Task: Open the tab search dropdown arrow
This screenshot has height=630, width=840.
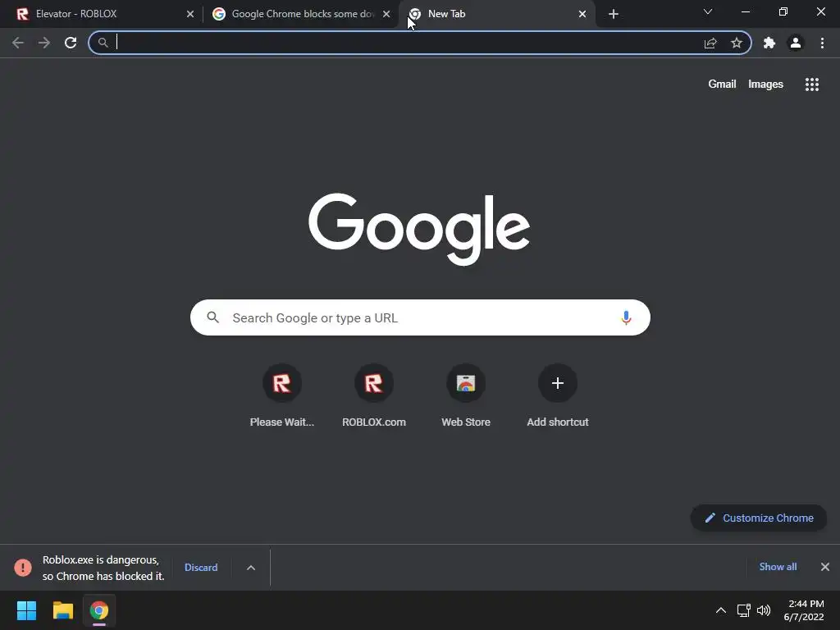Action: [708, 11]
